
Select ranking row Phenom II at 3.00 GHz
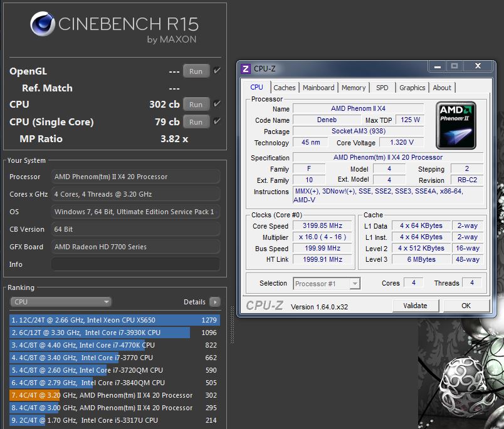point(115,408)
